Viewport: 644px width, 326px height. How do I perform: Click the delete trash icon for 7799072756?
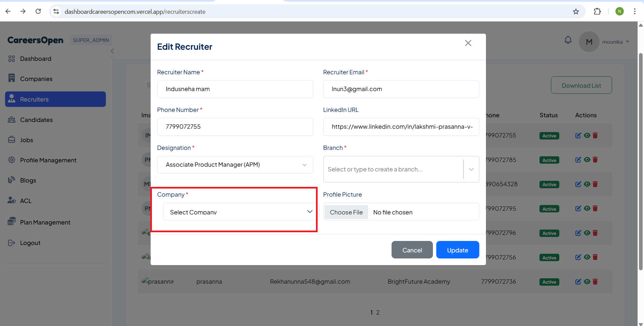[595, 257]
